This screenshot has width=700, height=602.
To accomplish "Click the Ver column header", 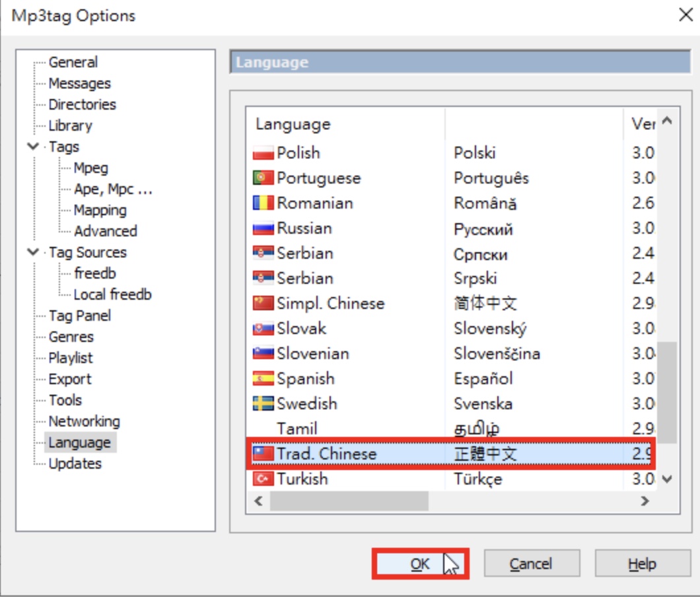I will [640, 124].
